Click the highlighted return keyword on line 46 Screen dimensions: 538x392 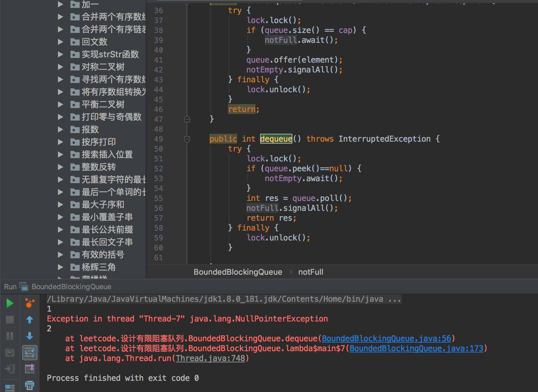click(x=242, y=109)
